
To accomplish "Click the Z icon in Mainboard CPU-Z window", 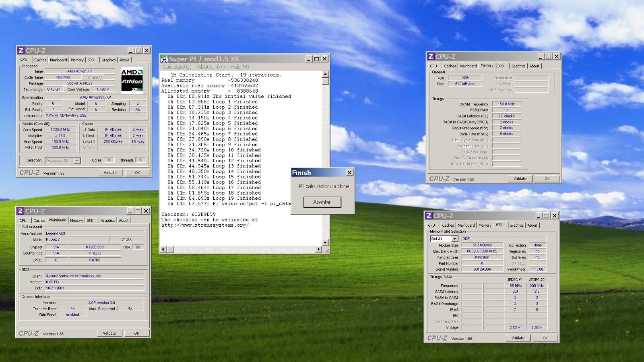I will point(20,211).
